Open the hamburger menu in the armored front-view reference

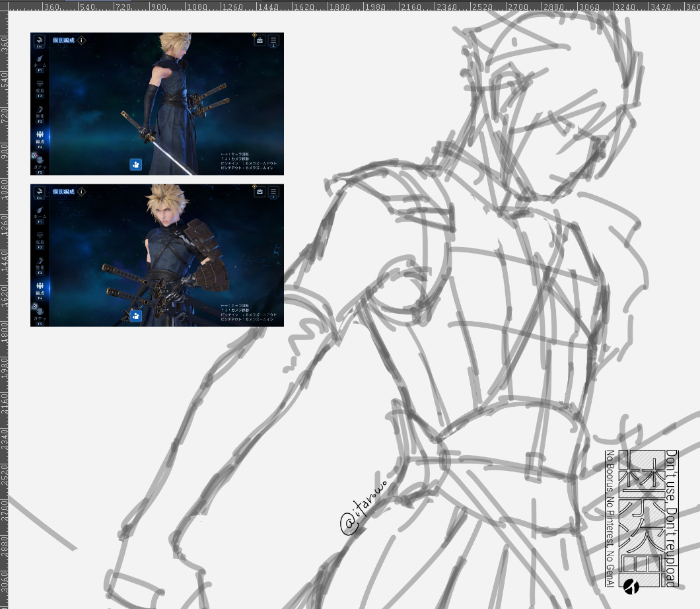(x=273, y=193)
